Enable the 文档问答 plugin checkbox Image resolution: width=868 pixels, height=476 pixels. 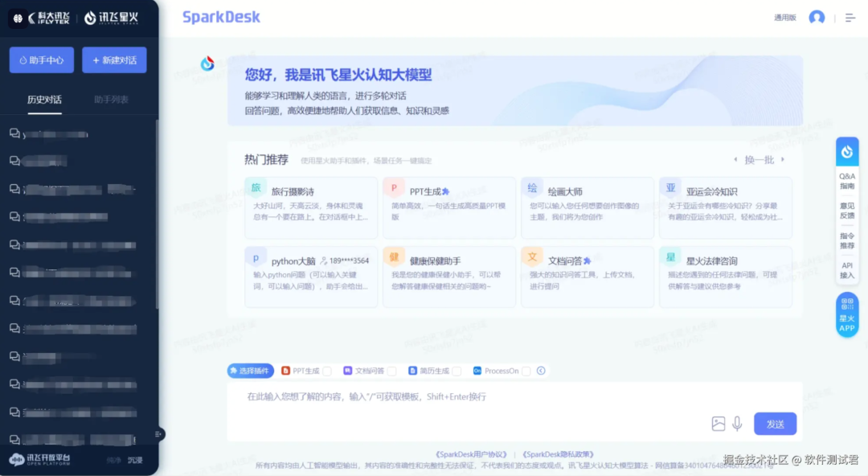coord(392,371)
